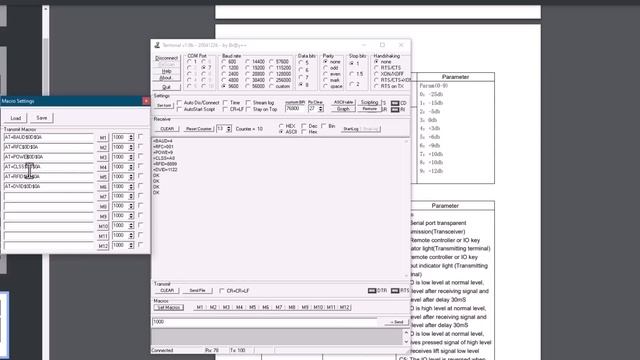Click the Disconnect button
This screenshot has width=640, height=360.
[x=167, y=58]
